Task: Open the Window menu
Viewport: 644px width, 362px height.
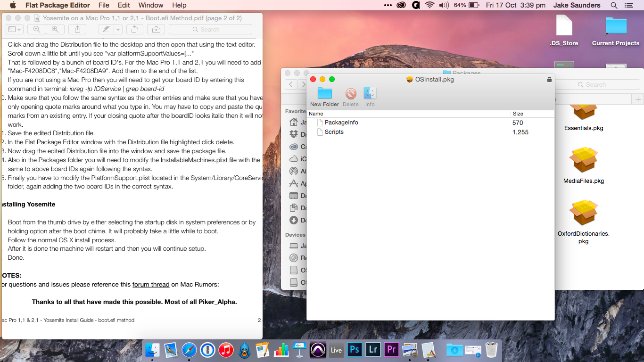Action: tap(151, 5)
